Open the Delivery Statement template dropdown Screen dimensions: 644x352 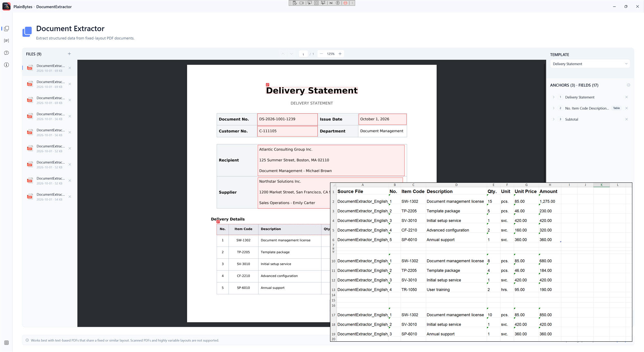(590, 64)
